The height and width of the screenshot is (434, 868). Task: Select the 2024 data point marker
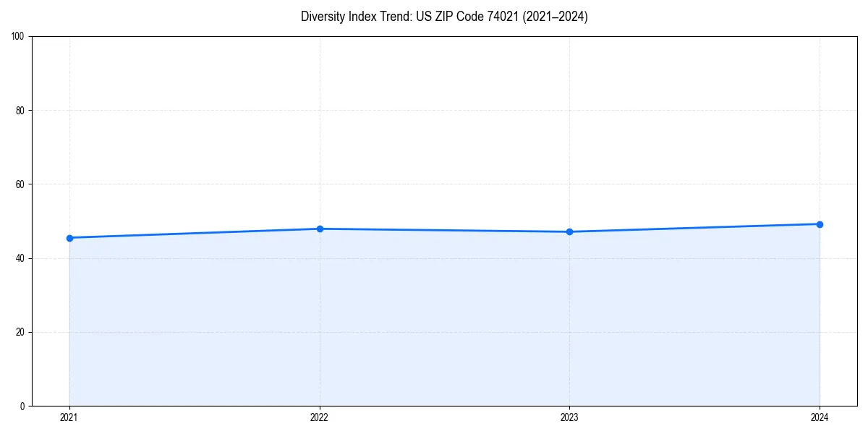pos(820,224)
